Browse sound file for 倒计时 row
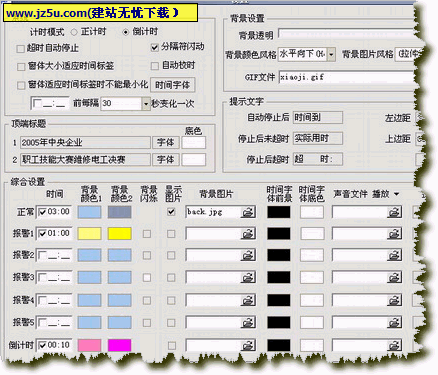This screenshot has width=438, height=375. tap(394, 345)
